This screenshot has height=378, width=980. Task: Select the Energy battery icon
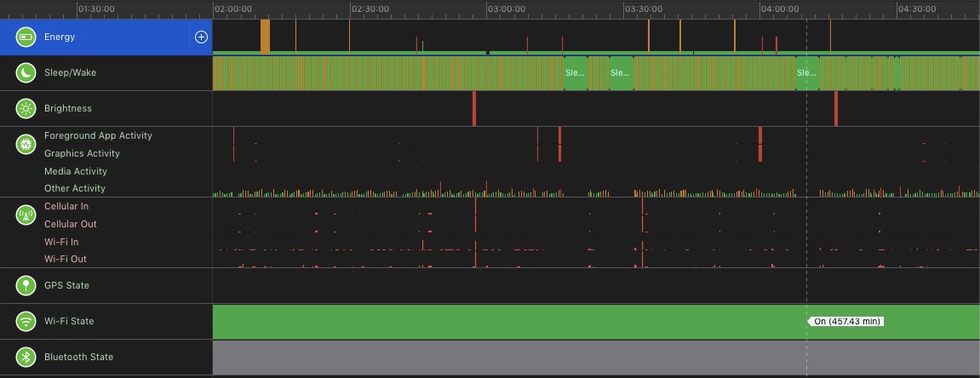26,37
